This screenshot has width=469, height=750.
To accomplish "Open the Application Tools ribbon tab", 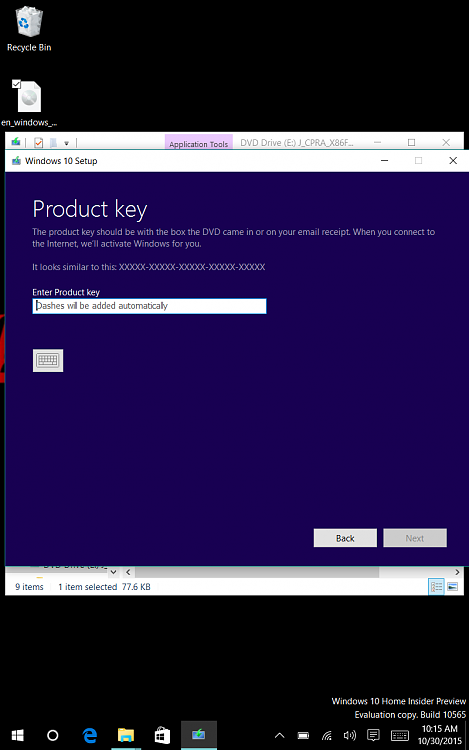I will click(x=198, y=143).
